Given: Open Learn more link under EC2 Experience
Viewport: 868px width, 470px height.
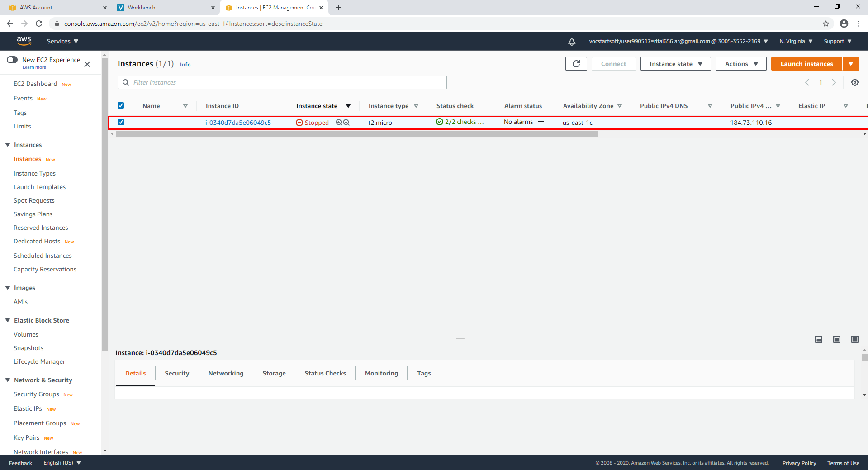Looking at the screenshot, I should pos(34,67).
